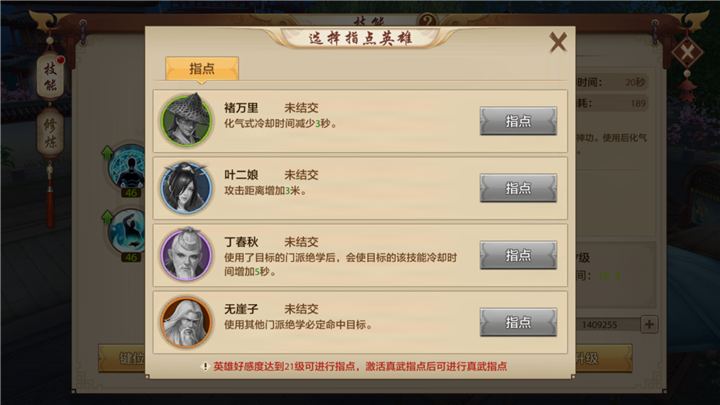This screenshot has height=405, width=720.
Task: Select 叶二娘 hero portrait
Action: 186,188
